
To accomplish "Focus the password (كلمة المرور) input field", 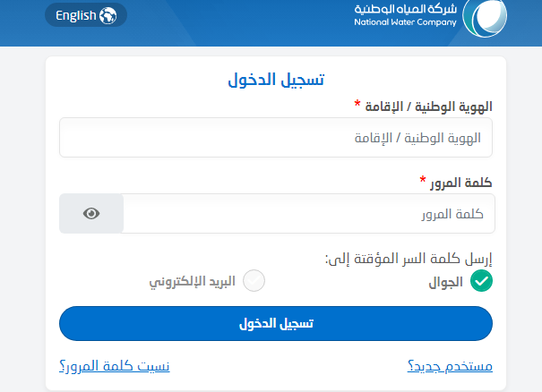I will [309, 213].
